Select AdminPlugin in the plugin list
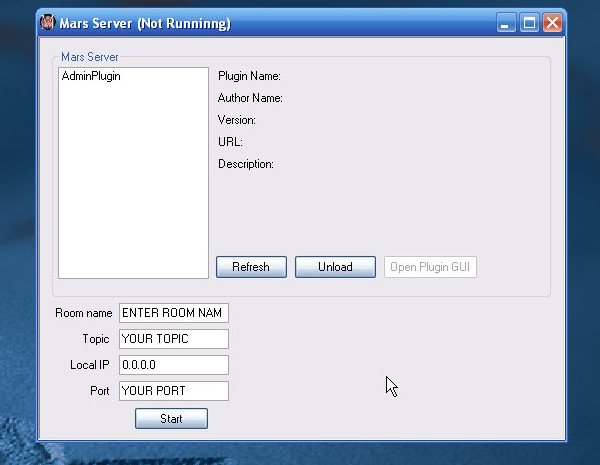Viewport: 600px width, 465px height. (x=91, y=76)
